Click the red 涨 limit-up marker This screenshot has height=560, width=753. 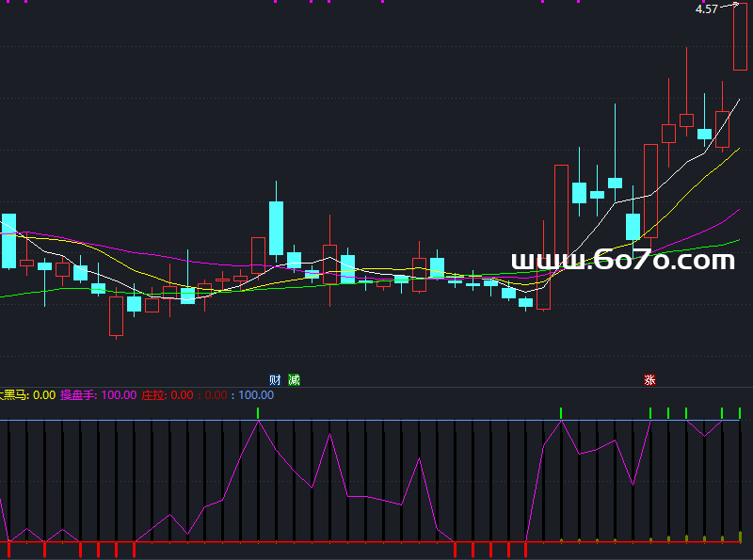pyautogui.click(x=649, y=380)
